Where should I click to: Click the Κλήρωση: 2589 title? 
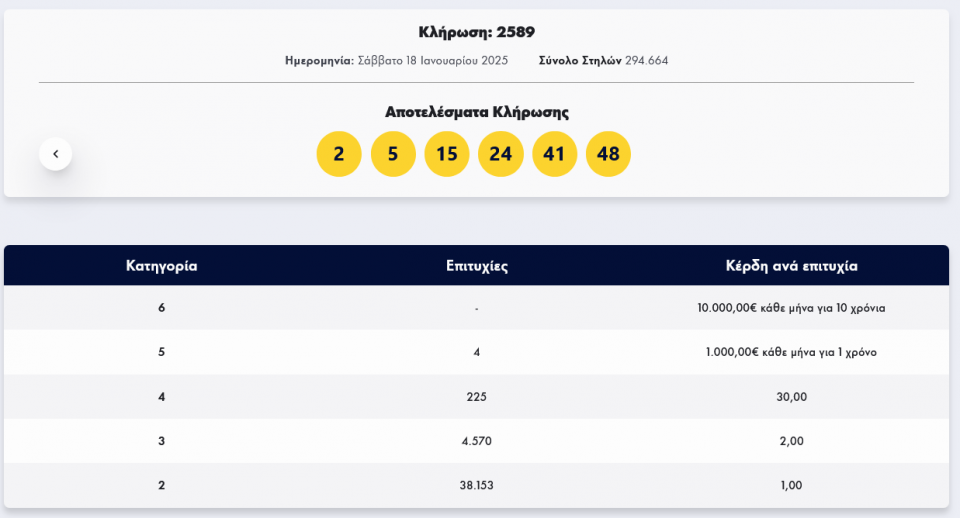pyautogui.click(x=476, y=32)
